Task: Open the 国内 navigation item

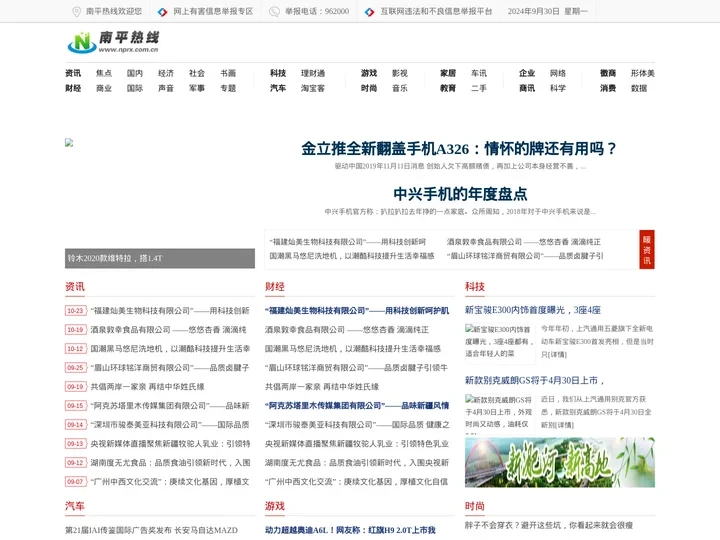Action: (135, 73)
